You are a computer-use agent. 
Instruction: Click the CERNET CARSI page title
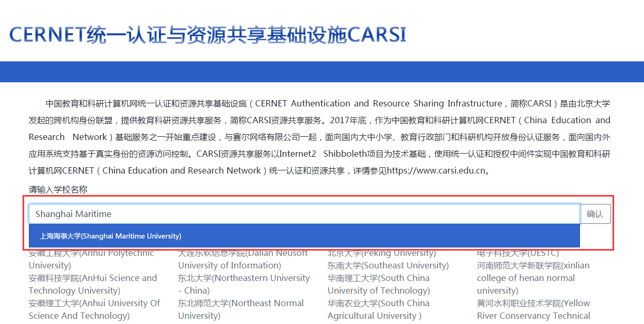click(208, 34)
